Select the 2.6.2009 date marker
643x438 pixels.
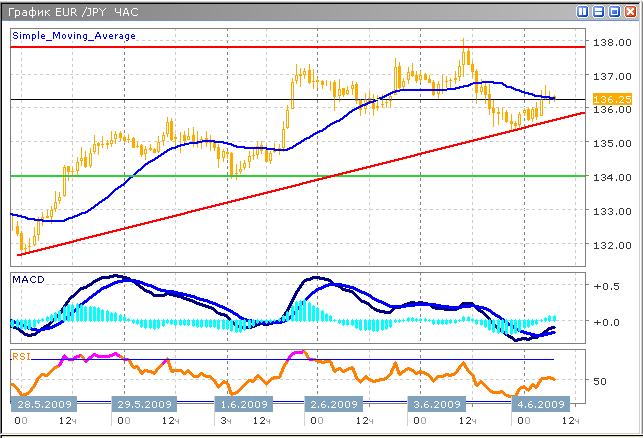(333, 404)
